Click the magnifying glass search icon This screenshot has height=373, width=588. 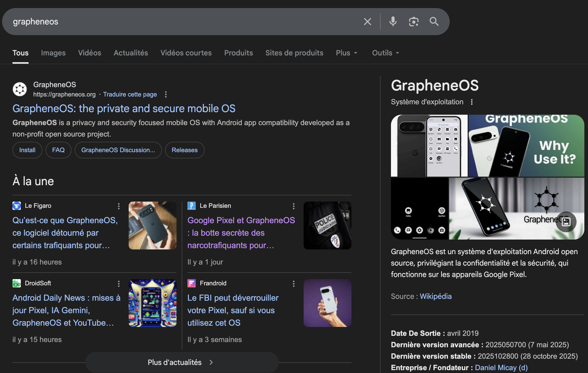pos(434,22)
